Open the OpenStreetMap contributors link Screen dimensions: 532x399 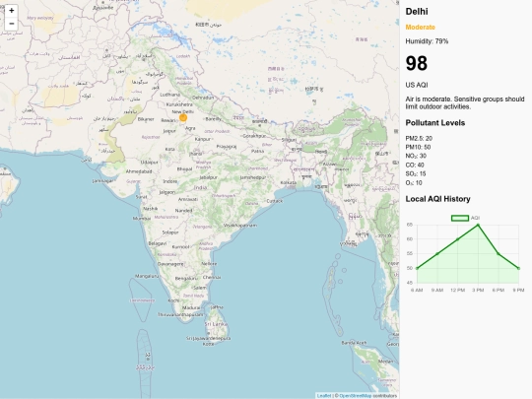[356, 396]
